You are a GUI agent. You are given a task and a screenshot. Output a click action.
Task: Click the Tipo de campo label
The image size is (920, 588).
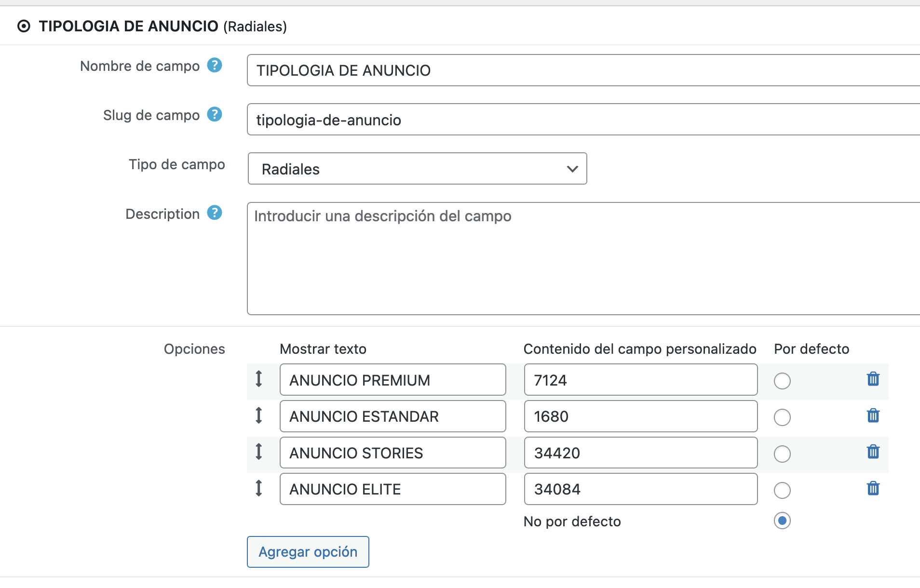click(177, 164)
